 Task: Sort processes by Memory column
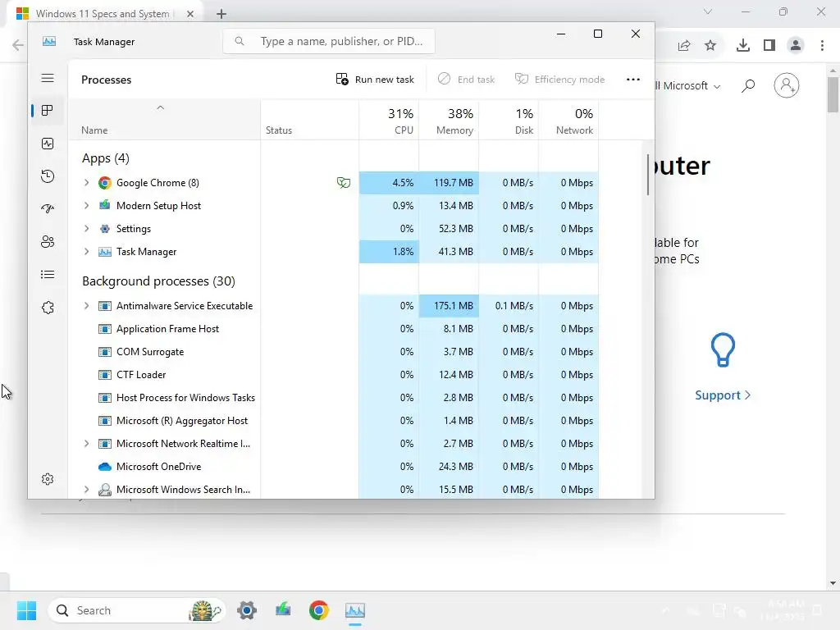[x=449, y=121]
